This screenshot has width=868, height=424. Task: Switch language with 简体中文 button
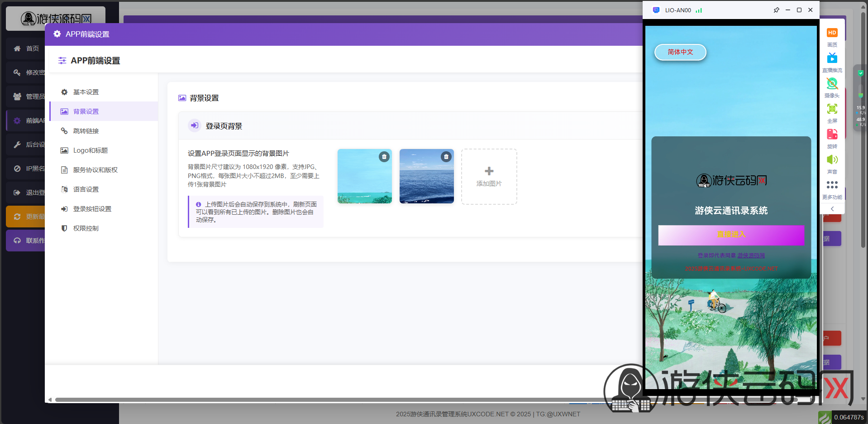tap(680, 52)
